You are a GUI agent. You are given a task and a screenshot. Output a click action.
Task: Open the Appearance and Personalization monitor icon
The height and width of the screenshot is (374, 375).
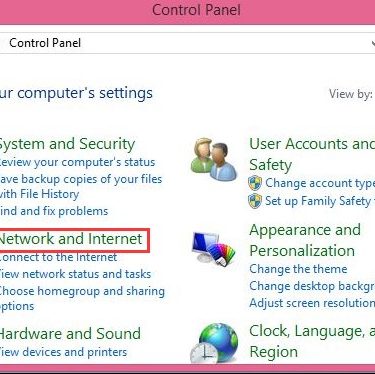point(213,249)
